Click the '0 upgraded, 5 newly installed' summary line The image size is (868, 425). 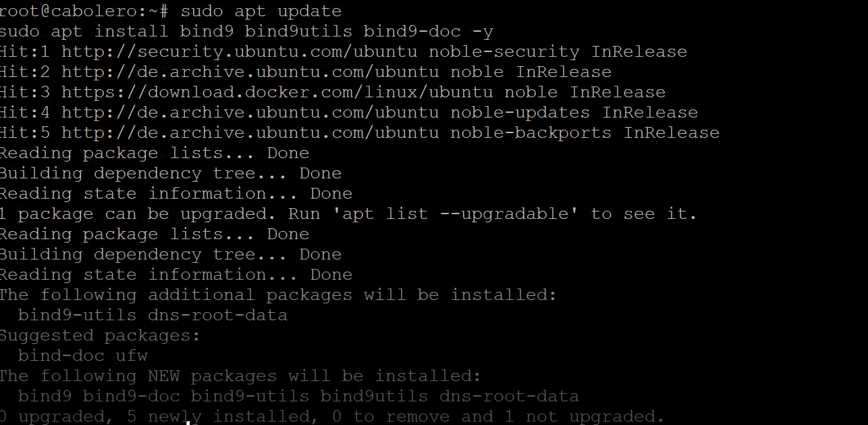pyautogui.click(x=331, y=417)
